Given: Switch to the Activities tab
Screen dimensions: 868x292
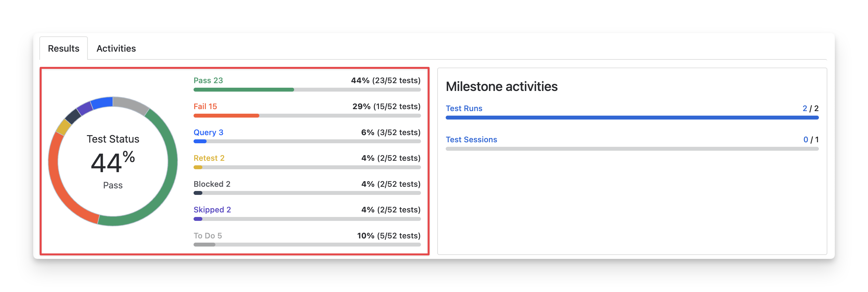Looking at the screenshot, I should point(116,48).
